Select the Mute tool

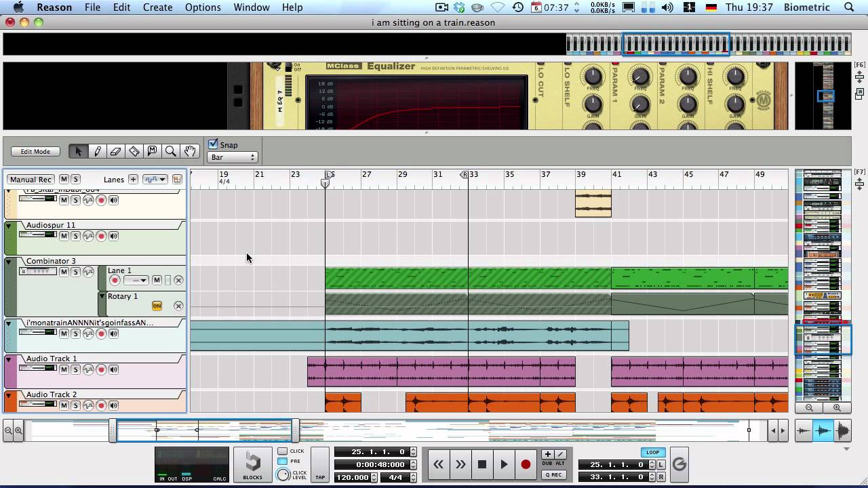(x=152, y=151)
